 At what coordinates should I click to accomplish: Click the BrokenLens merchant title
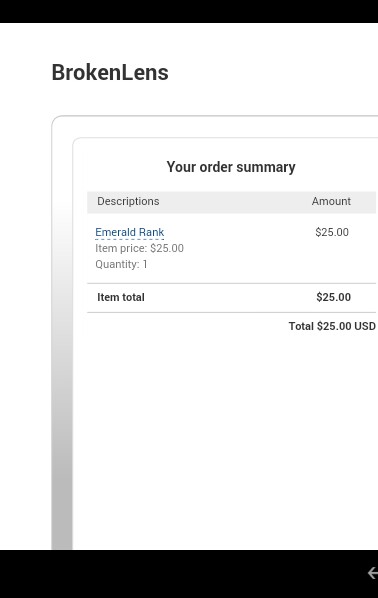click(110, 72)
